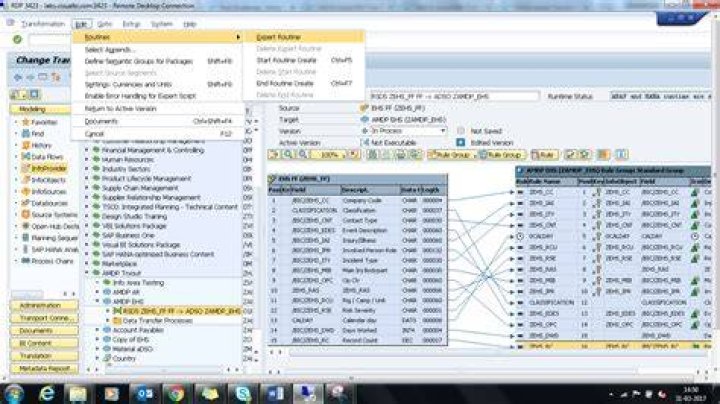The height and width of the screenshot is (404, 720).
Task: Select Enable Error Handling for Expert Script
Action: point(158,96)
